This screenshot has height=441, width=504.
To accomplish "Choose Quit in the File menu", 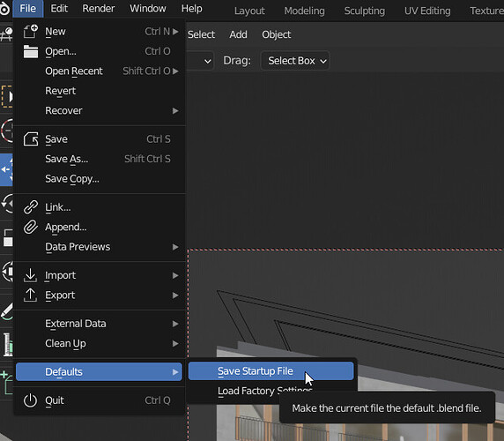I will (99, 400).
